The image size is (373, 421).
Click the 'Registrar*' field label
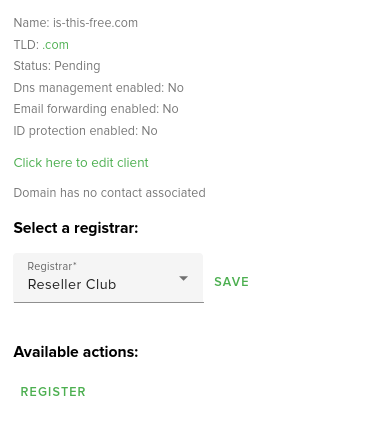tap(52, 266)
